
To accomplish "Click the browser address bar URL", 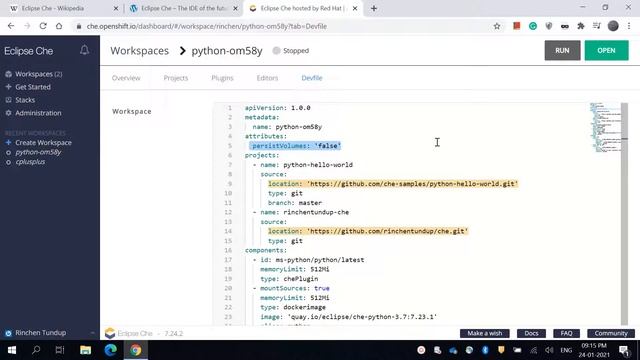I will [207, 26].
